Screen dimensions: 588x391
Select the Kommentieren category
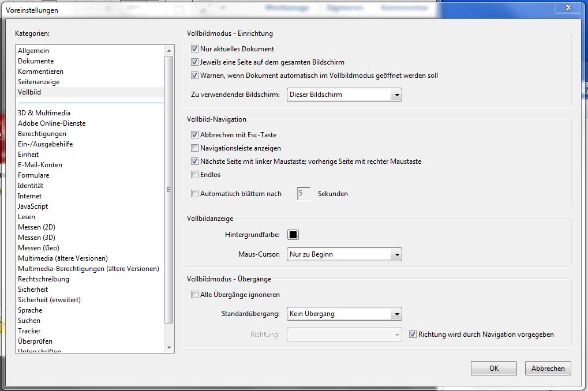[91, 72]
